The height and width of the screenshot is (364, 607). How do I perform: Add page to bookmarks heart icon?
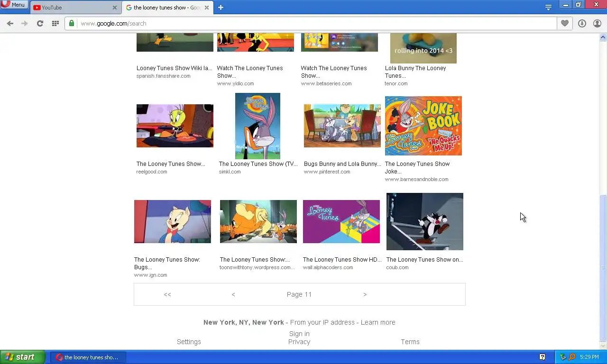pos(564,23)
